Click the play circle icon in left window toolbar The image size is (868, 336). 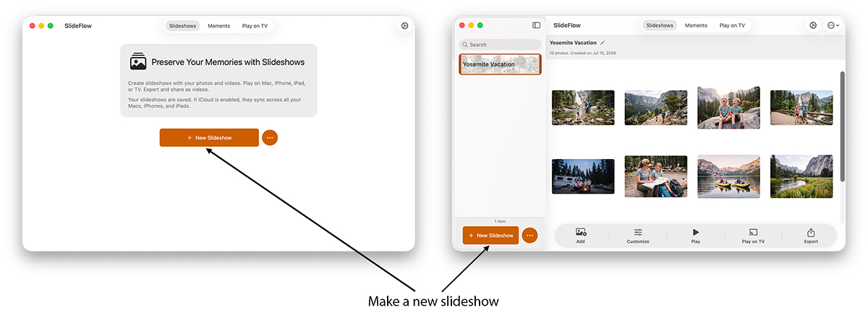pos(404,25)
